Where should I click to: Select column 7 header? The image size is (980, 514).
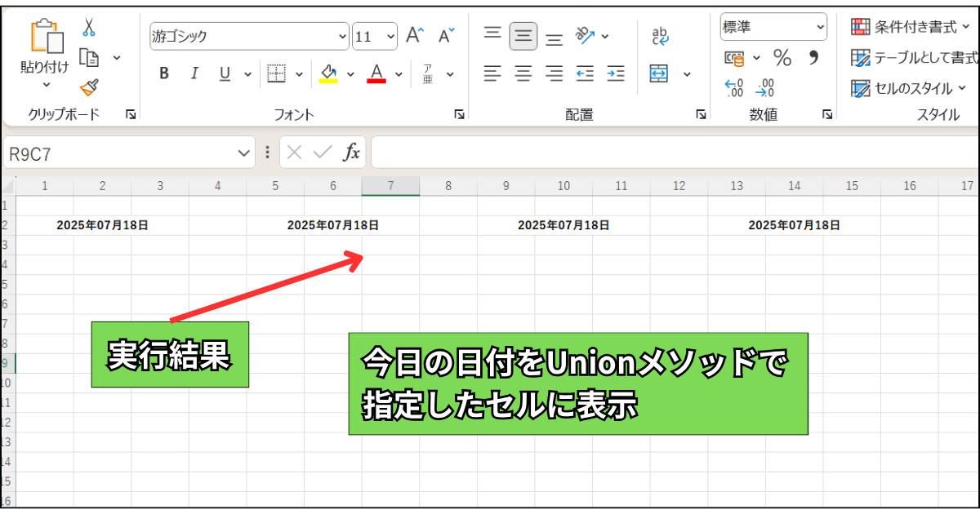(390, 186)
